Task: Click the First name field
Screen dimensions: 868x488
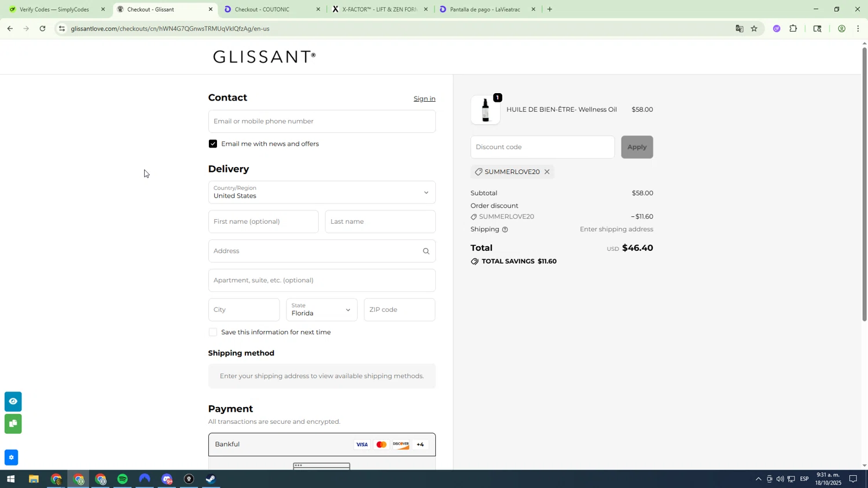Action: pos(263,222)
